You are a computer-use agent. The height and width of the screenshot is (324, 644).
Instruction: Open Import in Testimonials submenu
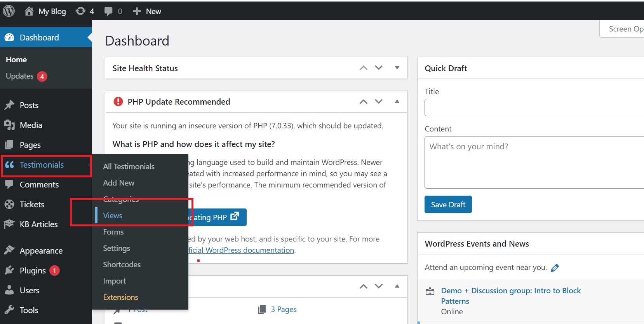click(114, 281)
